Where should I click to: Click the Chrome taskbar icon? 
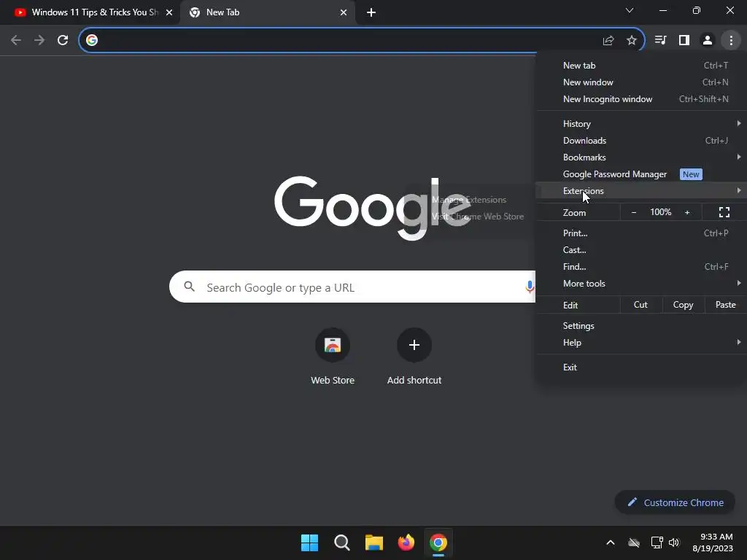point(438,542)
